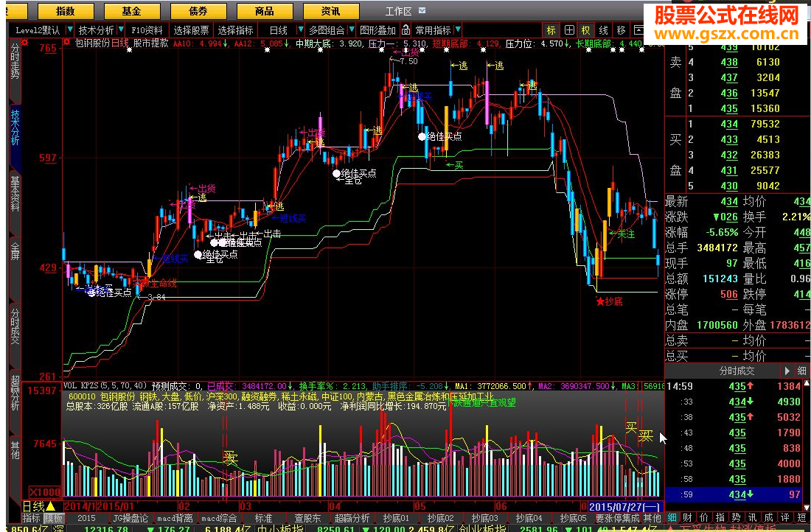Select the 讯 tab under the trade list

tap(752, 518)
